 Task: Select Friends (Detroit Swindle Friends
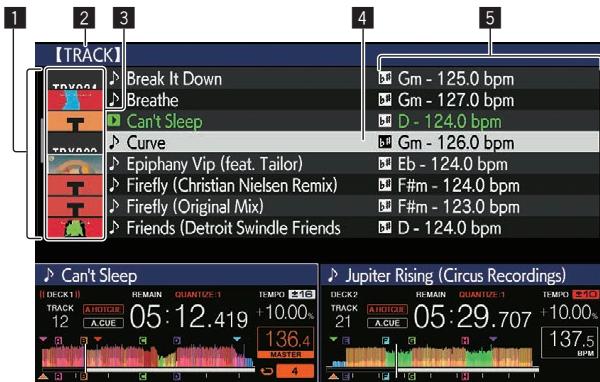click(x=352, y=228)
